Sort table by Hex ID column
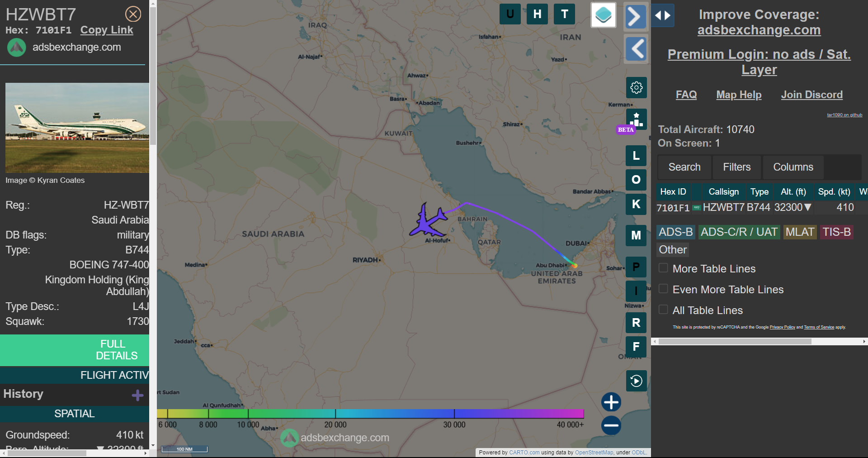868x458 pixels. click(x=673, y=192)
